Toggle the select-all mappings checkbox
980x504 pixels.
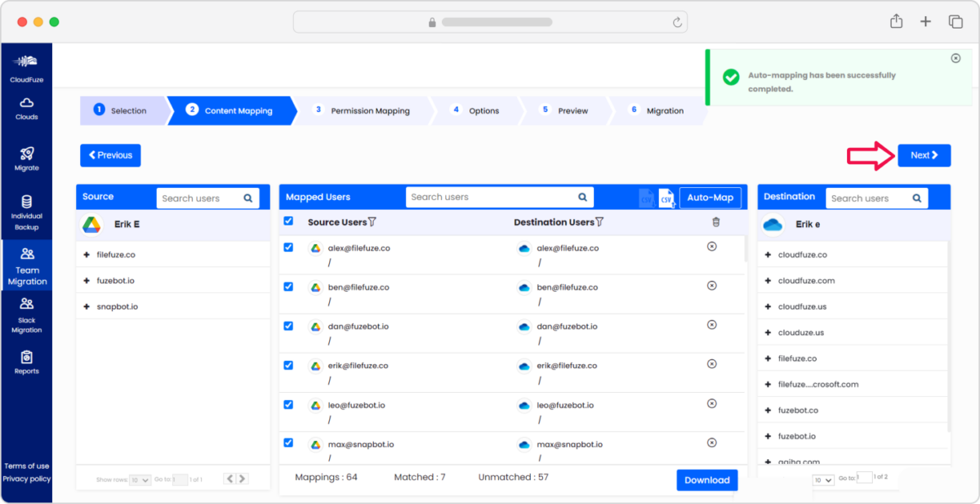click(x=288, y=221)
